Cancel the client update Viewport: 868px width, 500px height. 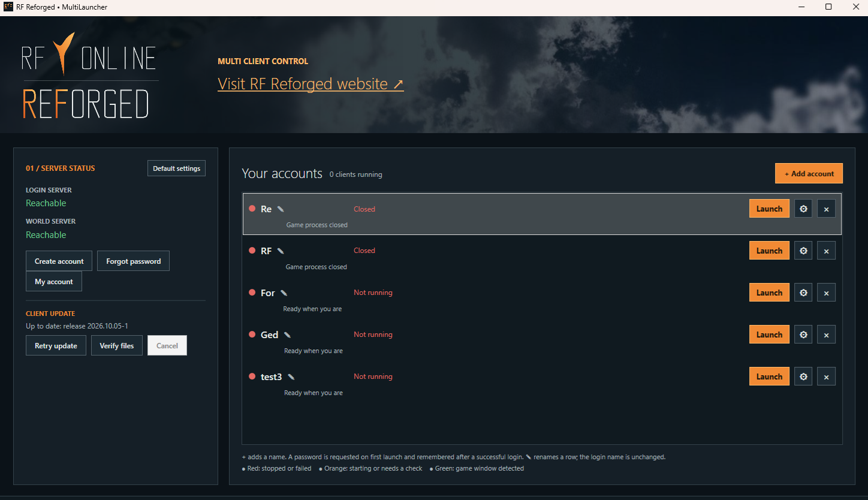[167, 345]
